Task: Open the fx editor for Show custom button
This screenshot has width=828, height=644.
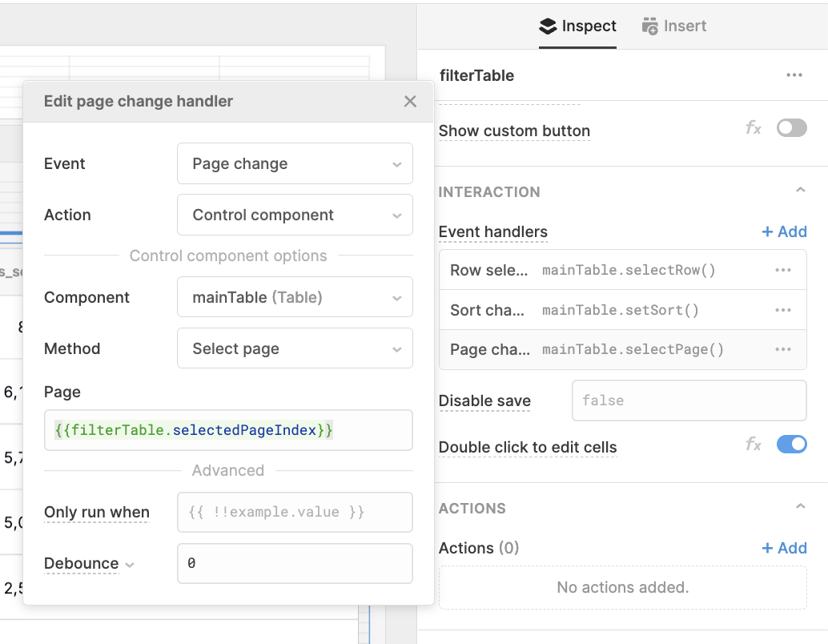Action: pyautogui.click(x=754, y=127)
